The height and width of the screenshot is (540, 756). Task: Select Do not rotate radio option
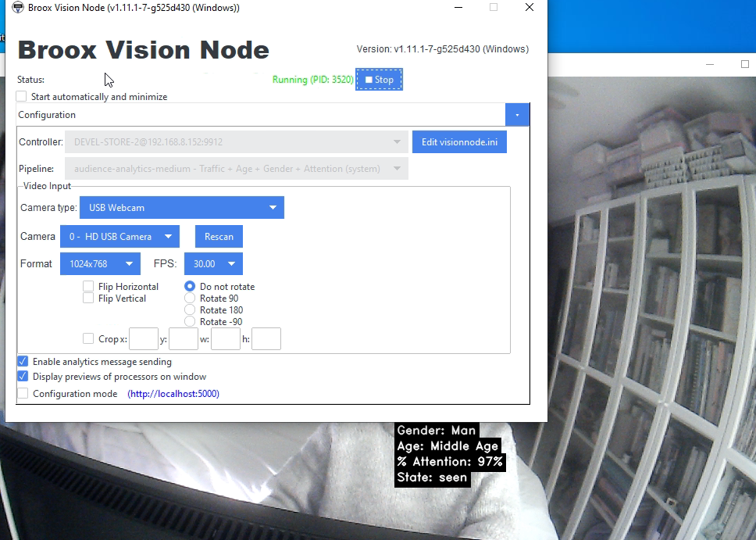coord(190,286)
